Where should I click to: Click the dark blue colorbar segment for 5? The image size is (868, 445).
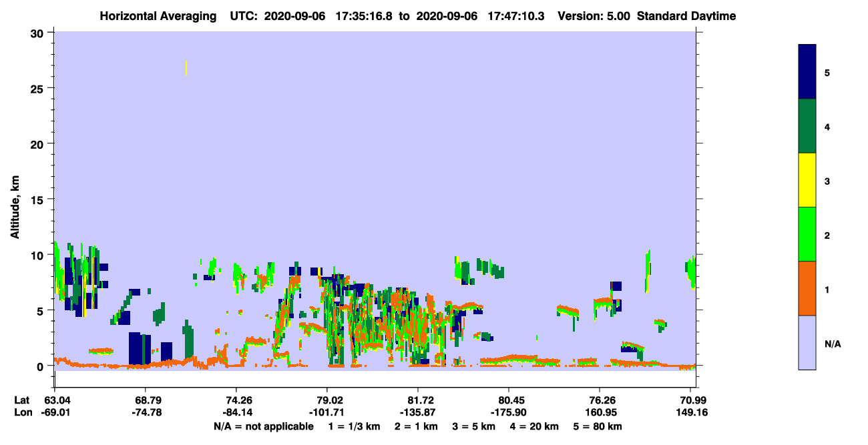pos(807,72)
